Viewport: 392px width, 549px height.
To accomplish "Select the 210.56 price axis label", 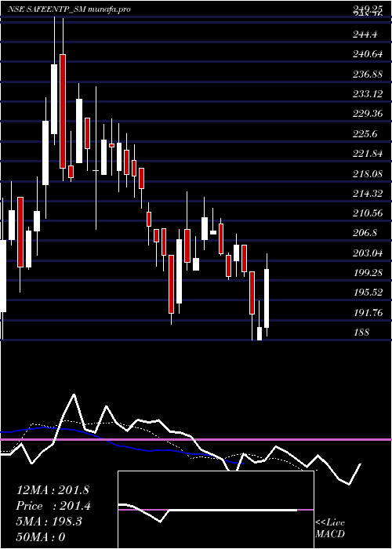I will [368, 213].
